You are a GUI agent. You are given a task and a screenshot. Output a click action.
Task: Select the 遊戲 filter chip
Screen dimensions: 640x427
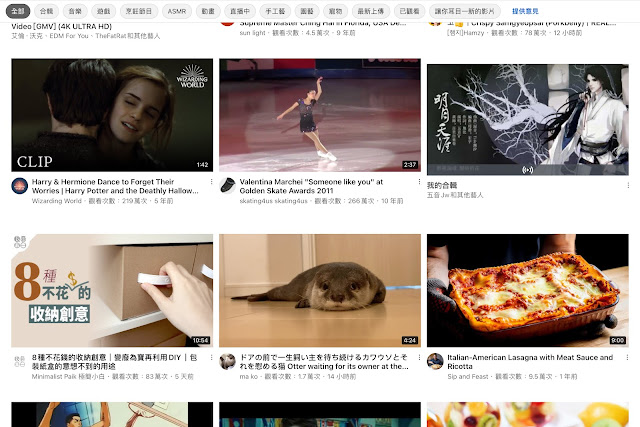[x=104, y=11]
